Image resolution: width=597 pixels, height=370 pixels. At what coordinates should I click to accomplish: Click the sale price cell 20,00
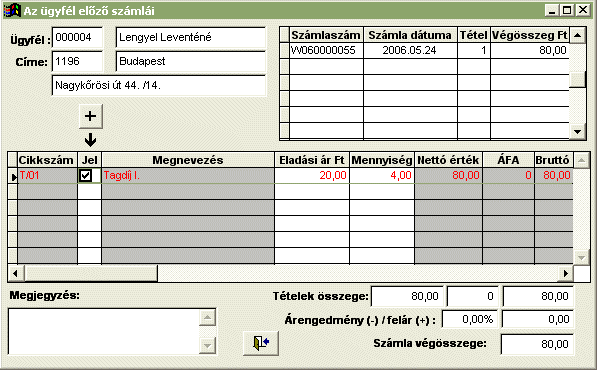[312, 175]
